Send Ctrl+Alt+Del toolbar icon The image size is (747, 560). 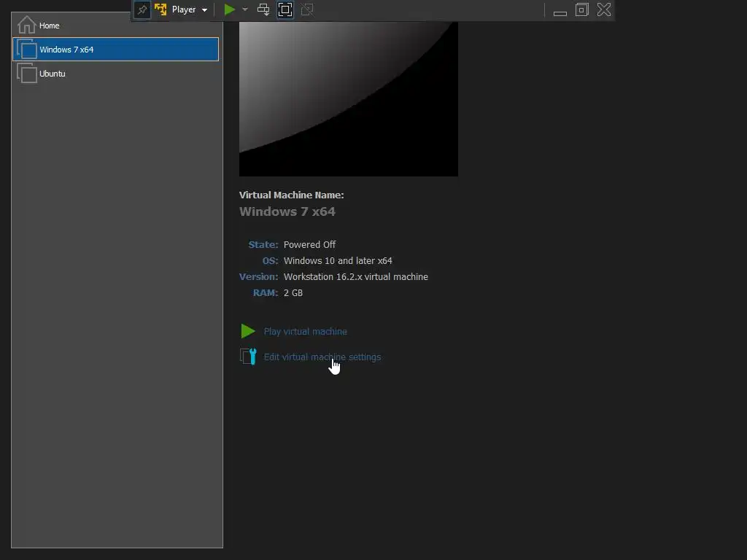(263, 9)
